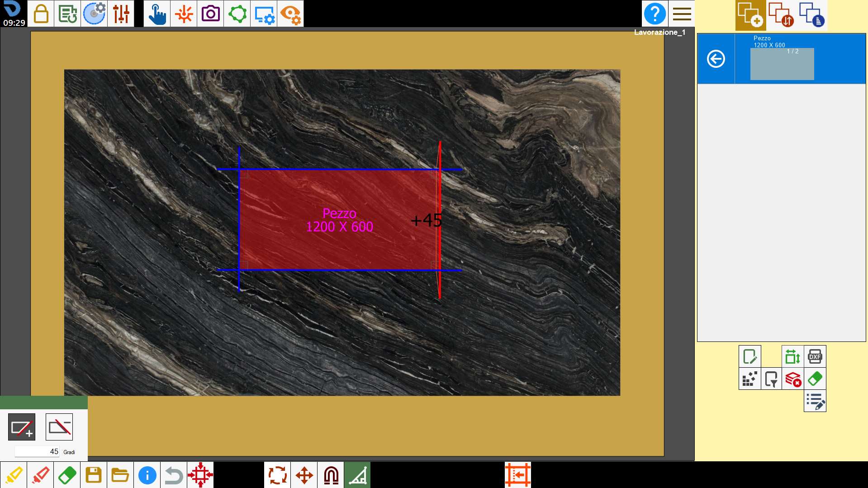Import a DXF file icon
The width and height of the screenshot is (868, 488).
[815, 356]
